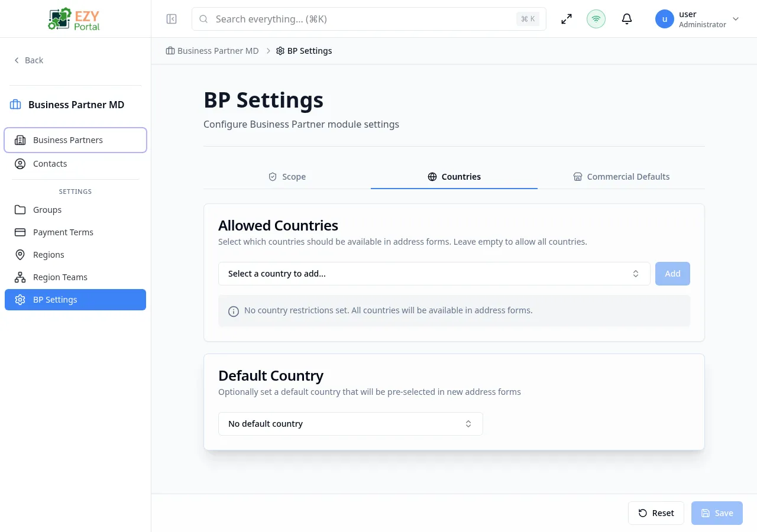The image size is (757, 532).
Task: Click the sidebar collapse icon in the top toolbar
Action: click(x=172, y=19)
